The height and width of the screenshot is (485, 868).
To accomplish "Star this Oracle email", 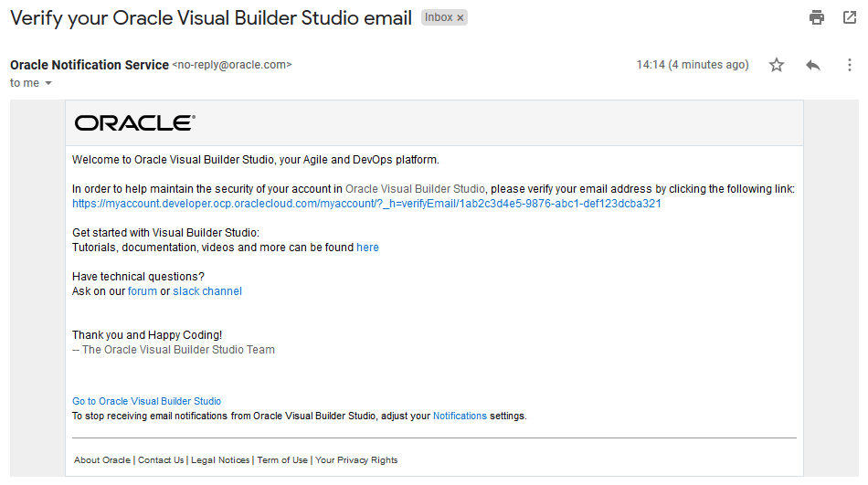I will [x=777, y=66].
